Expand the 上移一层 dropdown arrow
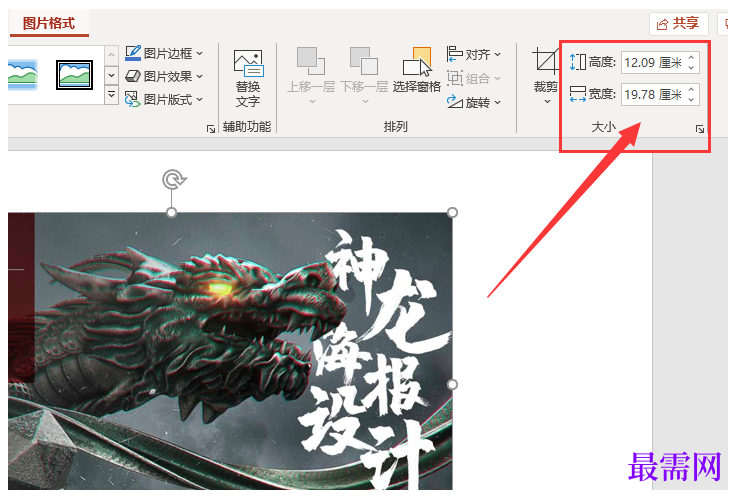The image size is (740, 498). point(312,101)
